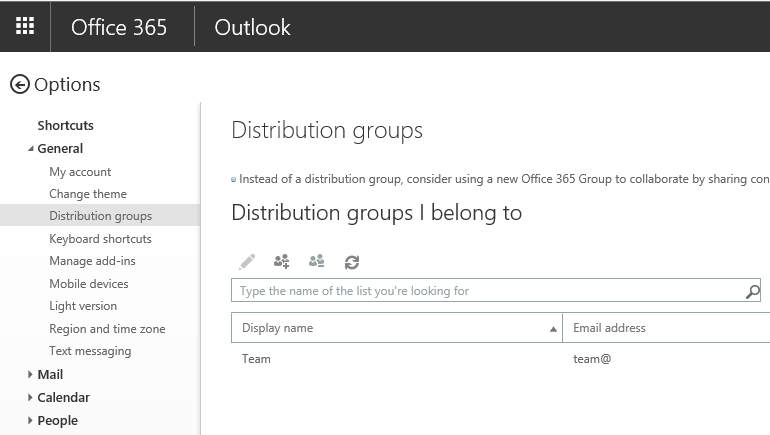Open My account settings
Viewport: 770px width, 435px height.
pos(80,172)
